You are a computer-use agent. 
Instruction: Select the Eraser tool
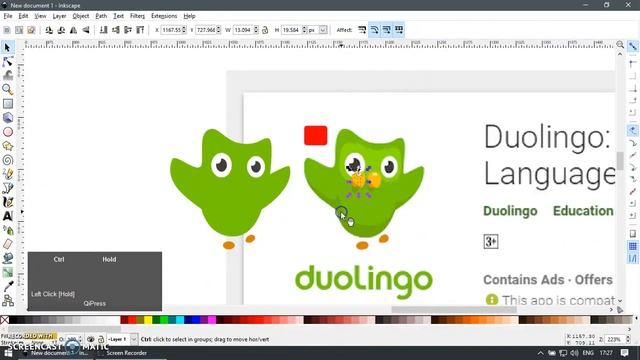[x=7, y=244]
